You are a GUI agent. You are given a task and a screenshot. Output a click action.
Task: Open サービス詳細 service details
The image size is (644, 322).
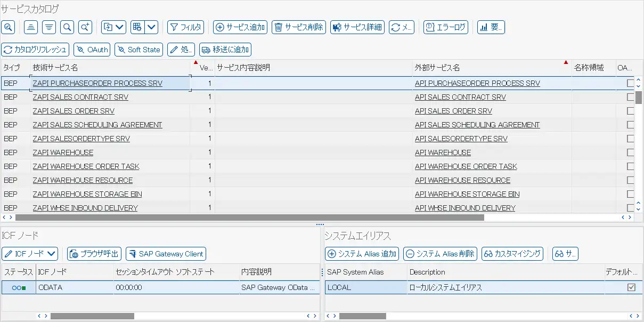pyautogui.click(x=357, y=27)
